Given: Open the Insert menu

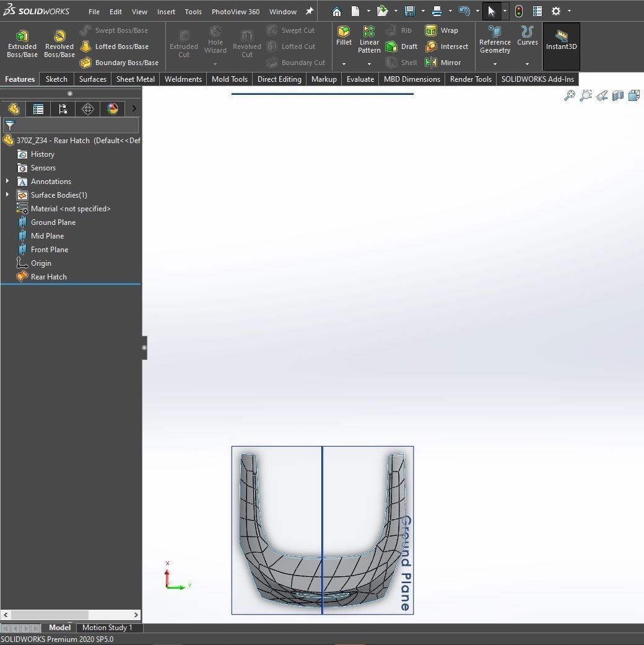Looking at the screenshot, I should (166, 12).
